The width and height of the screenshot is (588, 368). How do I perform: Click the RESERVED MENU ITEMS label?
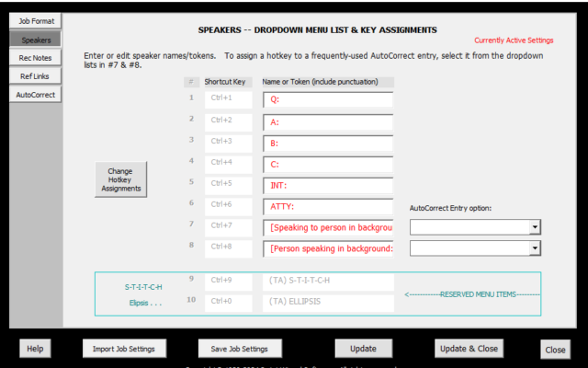click(478, 294)
